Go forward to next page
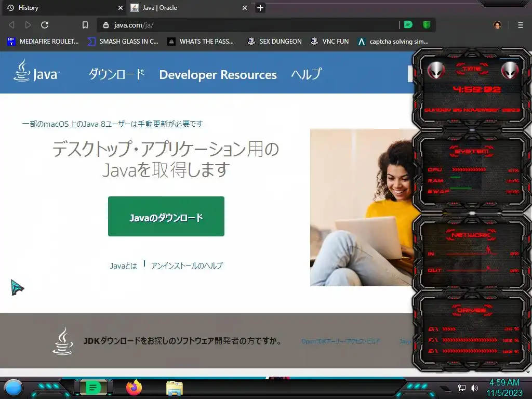 click(28, 25)
